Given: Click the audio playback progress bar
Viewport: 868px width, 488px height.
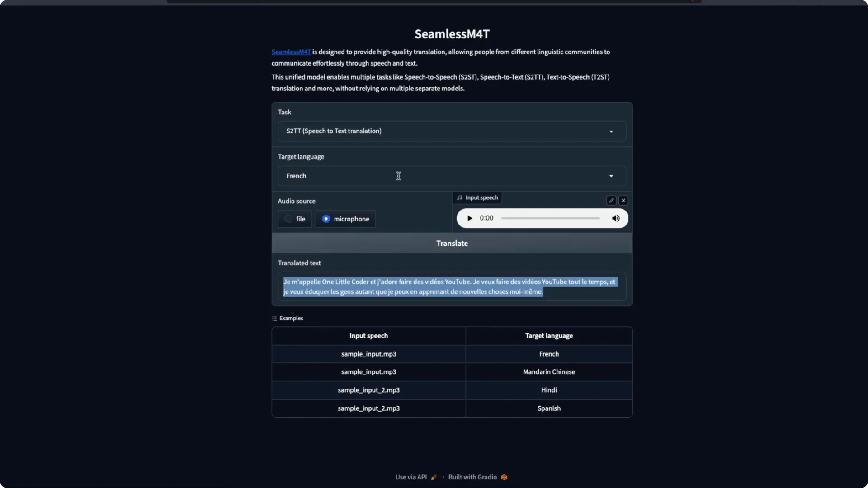Looking at the screenshot, I should (549, 218).
